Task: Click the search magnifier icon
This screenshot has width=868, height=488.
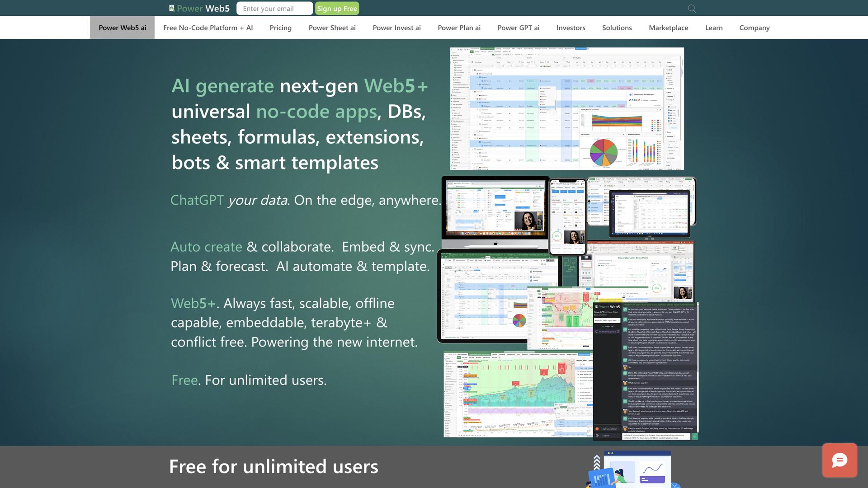Action: tap(692, 9)
